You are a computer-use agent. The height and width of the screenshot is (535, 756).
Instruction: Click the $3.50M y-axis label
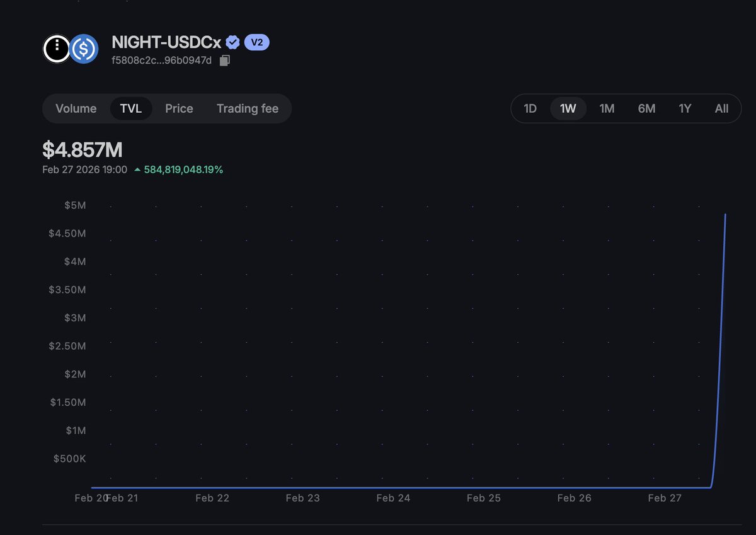click(x=67, y=290)
